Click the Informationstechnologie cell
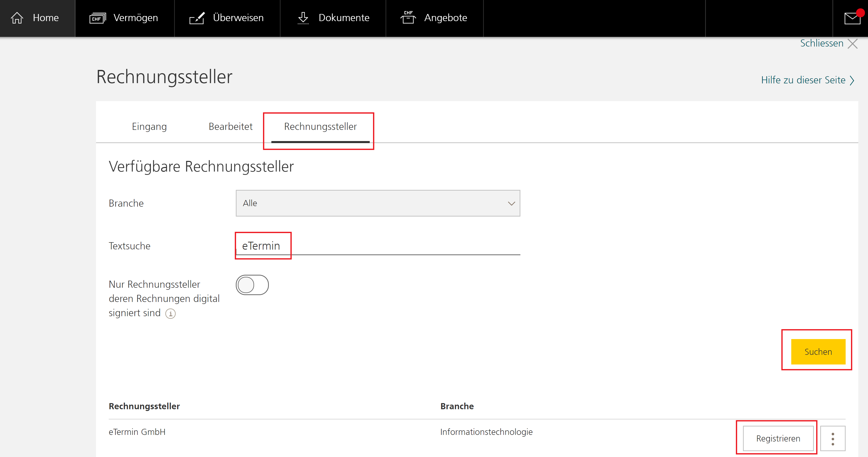 click(x=486, y=432)
